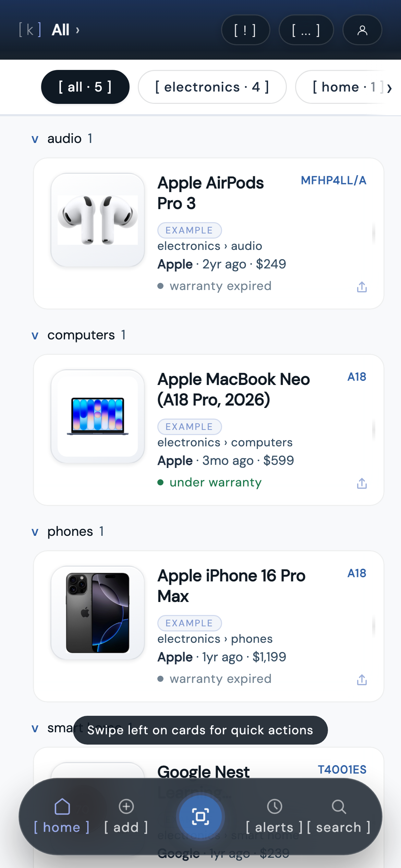Image resolution: width=401 pixels, height=868 pixels.
Task: Open the AirPods Pro 3 thumbnail image
Action: click(98, 220)
